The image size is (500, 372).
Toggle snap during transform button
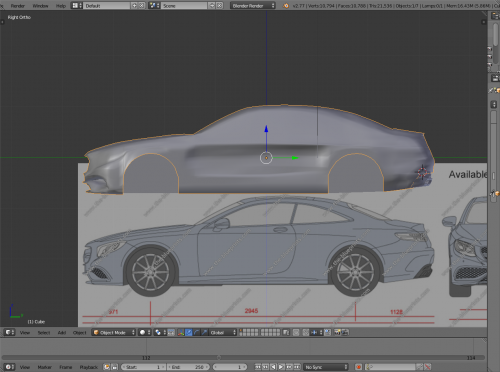306,332
